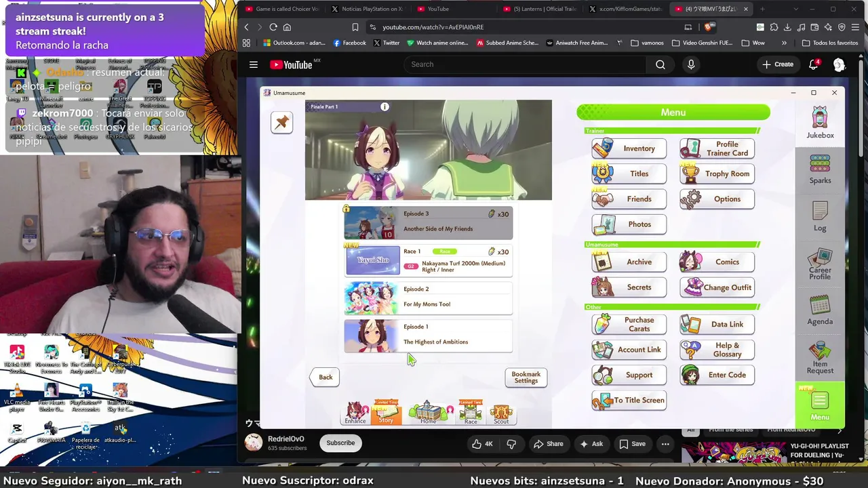
Task: Open the Agenda in the sidebar
Action: [x=820, y=310]
